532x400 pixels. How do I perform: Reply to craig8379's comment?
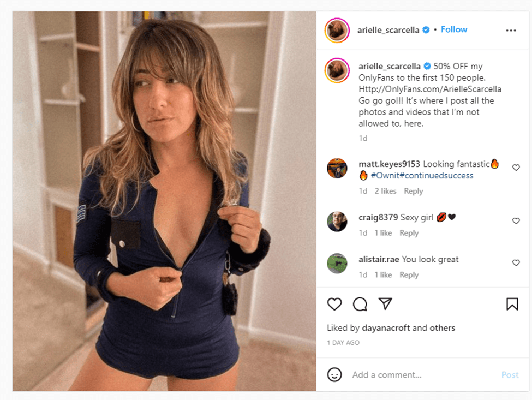tap(409, 233)
